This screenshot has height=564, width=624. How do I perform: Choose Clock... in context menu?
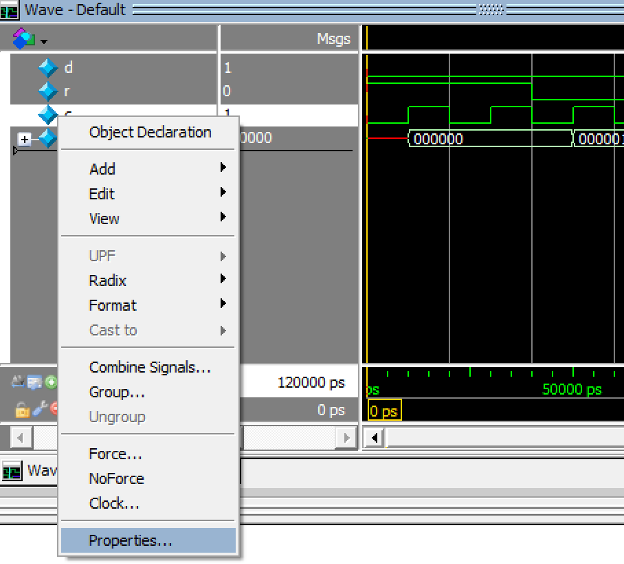click(114, 503)
